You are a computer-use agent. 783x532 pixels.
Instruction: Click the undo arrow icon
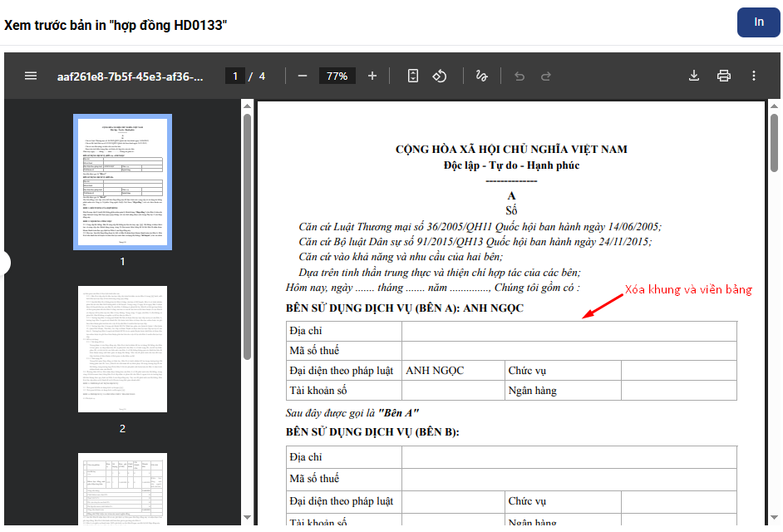pos(520,76)
